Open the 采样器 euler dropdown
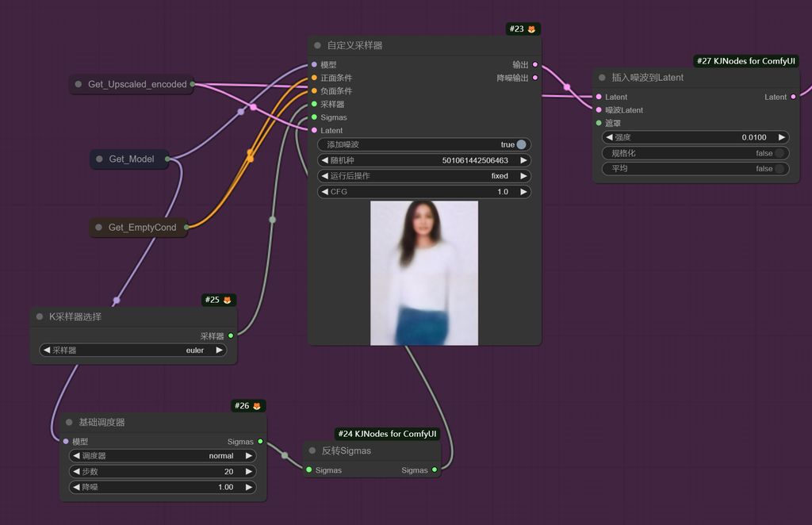This screenshot has width=812, height=525. [x=133, y=350]
